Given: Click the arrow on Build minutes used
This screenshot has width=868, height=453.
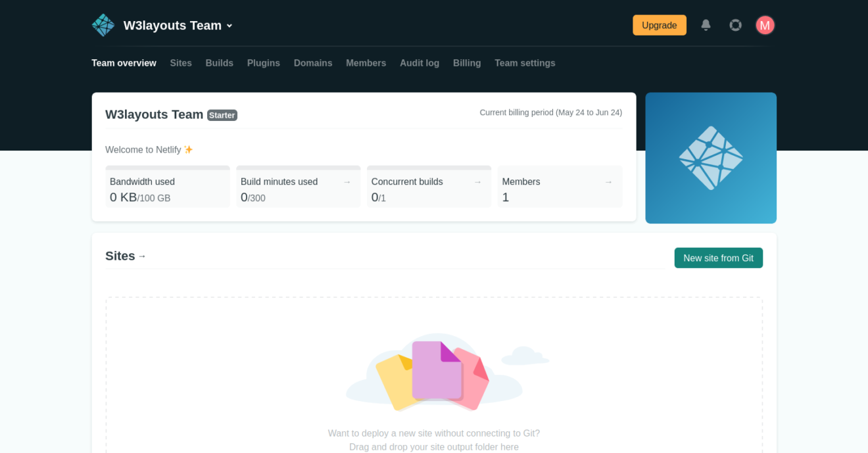Looking at the screenshot, I should [347, 182].
